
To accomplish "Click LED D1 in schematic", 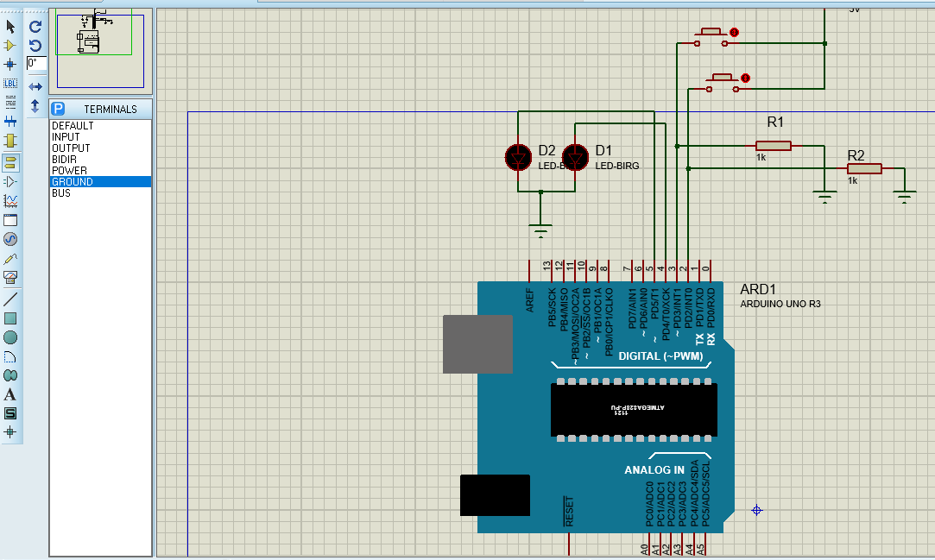I will [576, 158].
